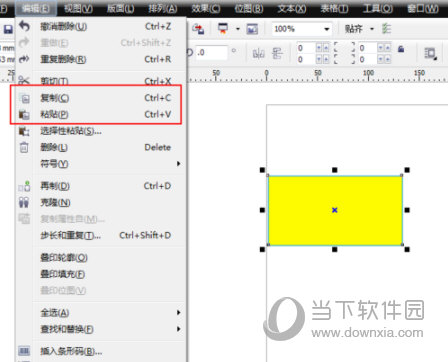The height and width of the screenshot is (362, 448).
Task: Open the Application Launcher icon
Action: (223, 29)
